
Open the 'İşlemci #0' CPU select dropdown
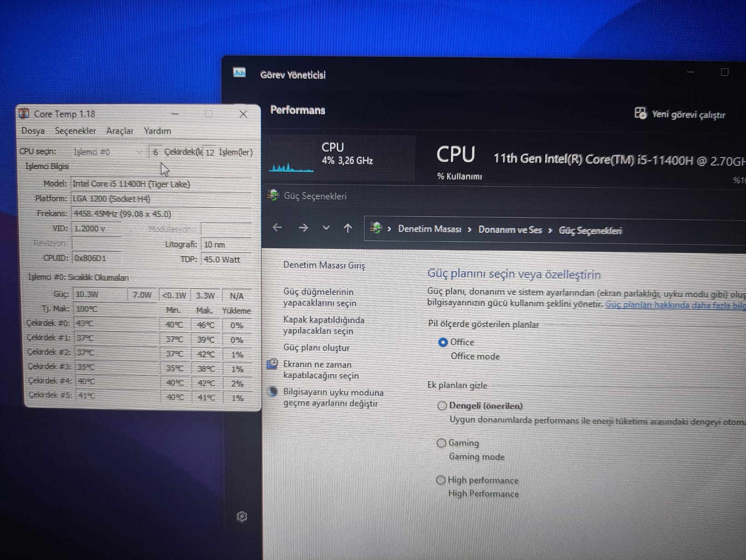(x=109, y=152)
